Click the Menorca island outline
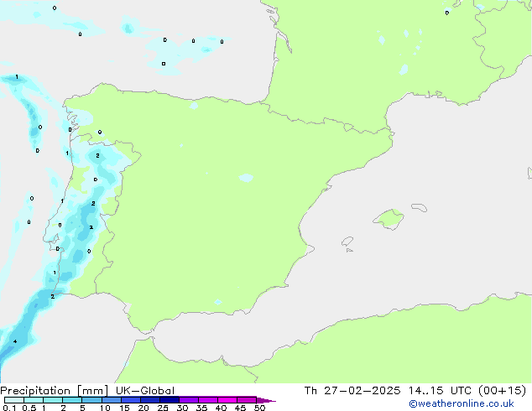Viewport: 532px width, 411px height. point(419,207)
